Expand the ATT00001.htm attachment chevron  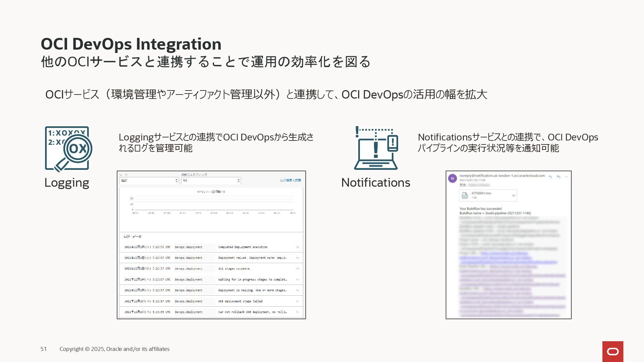tap(513, 195)
